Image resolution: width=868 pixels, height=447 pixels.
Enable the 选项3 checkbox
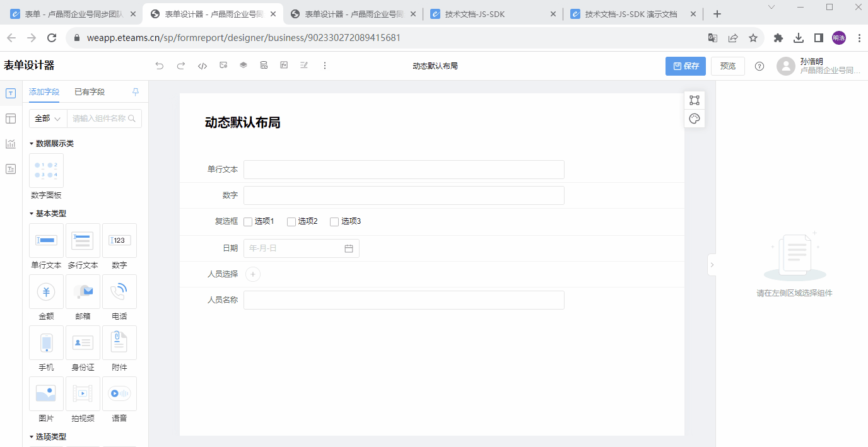334,222
